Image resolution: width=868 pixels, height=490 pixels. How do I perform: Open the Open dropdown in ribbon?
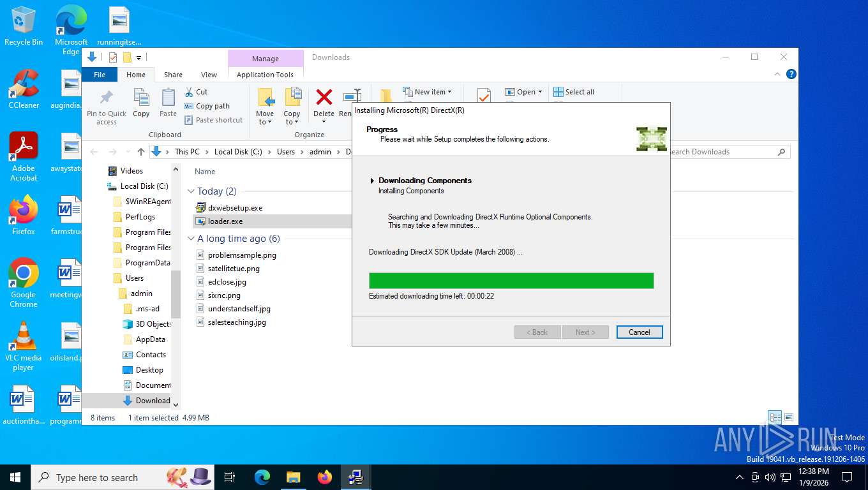pyautogui.click(x=523, y=92)
